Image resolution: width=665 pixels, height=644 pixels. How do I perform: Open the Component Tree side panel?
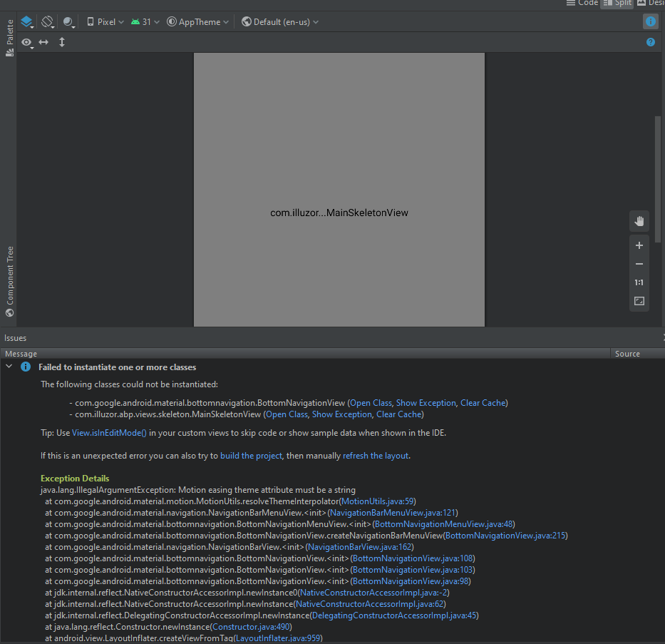(9, 281)
